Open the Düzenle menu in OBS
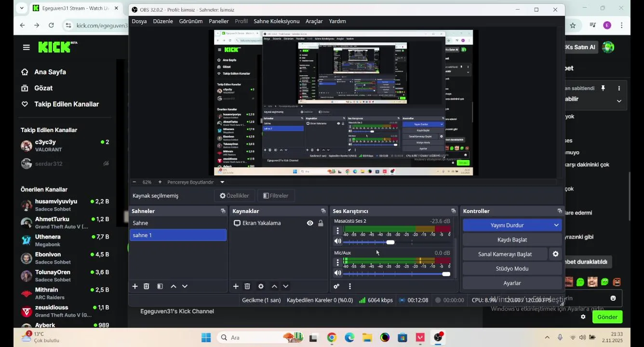Viewport: 644px width, 347px height. (163, 21)
